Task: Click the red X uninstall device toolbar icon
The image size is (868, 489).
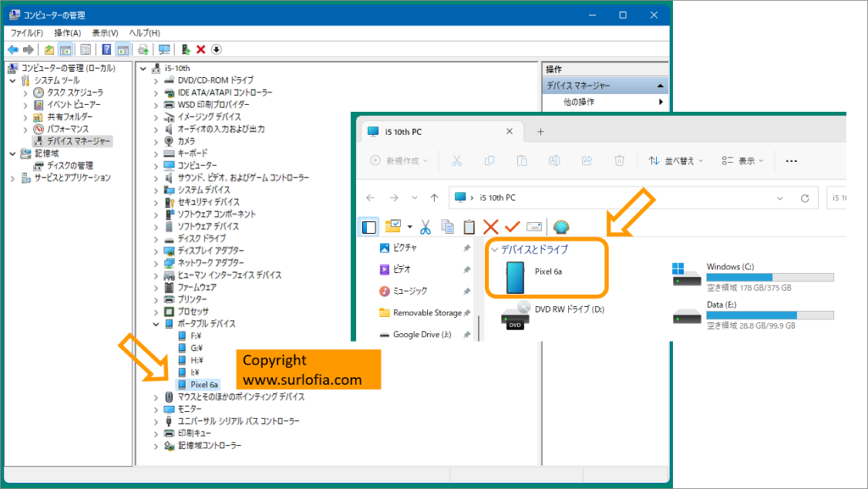Action: pos(200,49)
